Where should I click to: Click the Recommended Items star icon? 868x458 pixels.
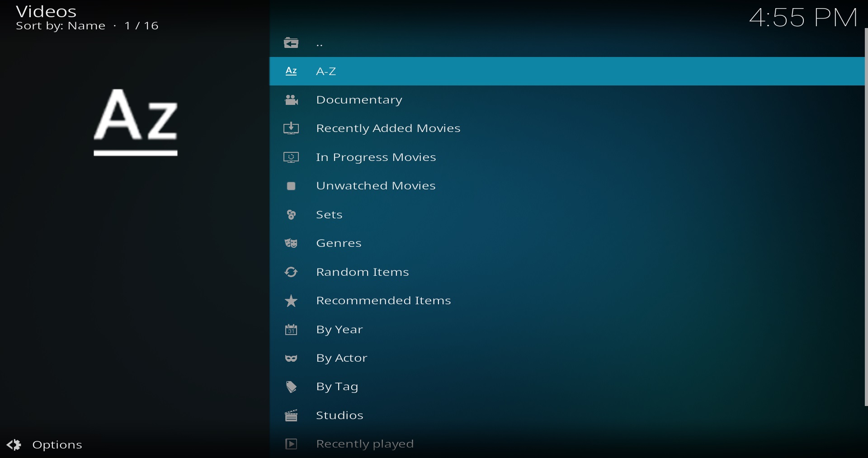tap(291, 301)
